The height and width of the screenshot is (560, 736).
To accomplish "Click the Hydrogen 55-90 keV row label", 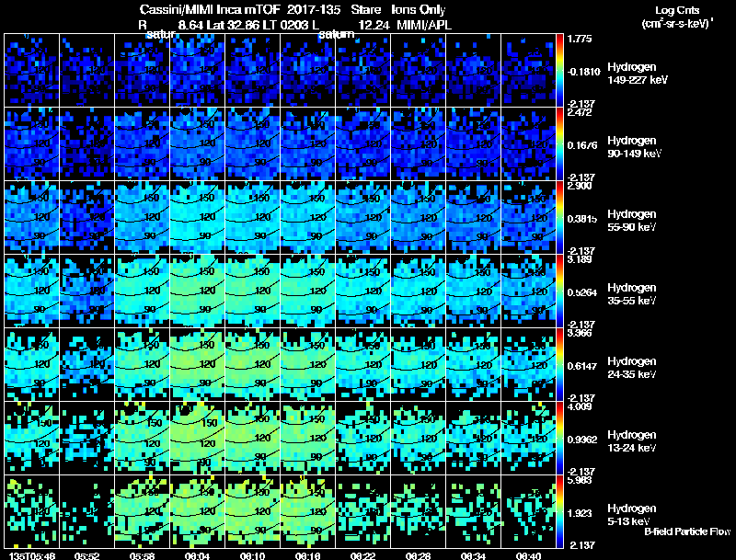I will 632,221.
